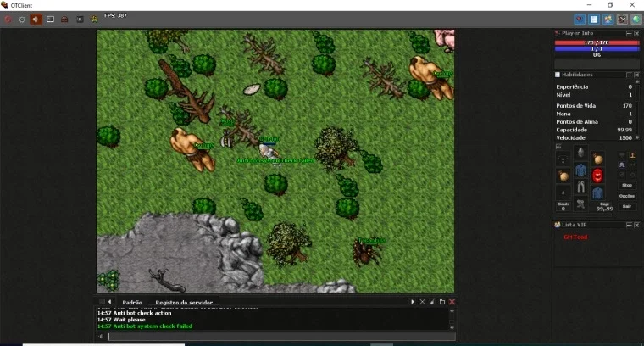Viewport: 644px width, 346px height.
Task: Click the legs slot in inventory
Action: [x=580, y=187]
